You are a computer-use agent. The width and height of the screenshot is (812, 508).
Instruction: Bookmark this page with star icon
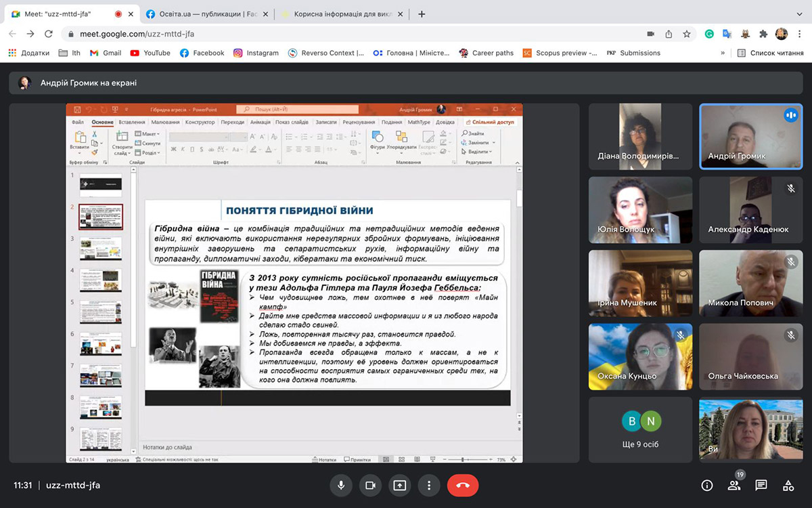(x=687, y=34)
